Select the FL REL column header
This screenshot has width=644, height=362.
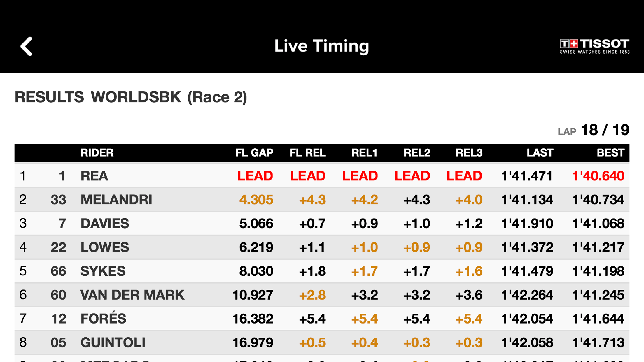click(307, 153)
